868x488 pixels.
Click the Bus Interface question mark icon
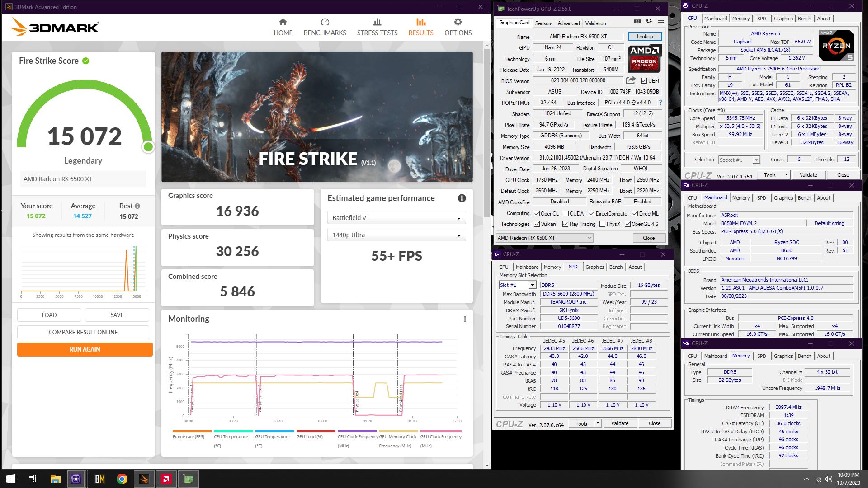tap(660, 103)
